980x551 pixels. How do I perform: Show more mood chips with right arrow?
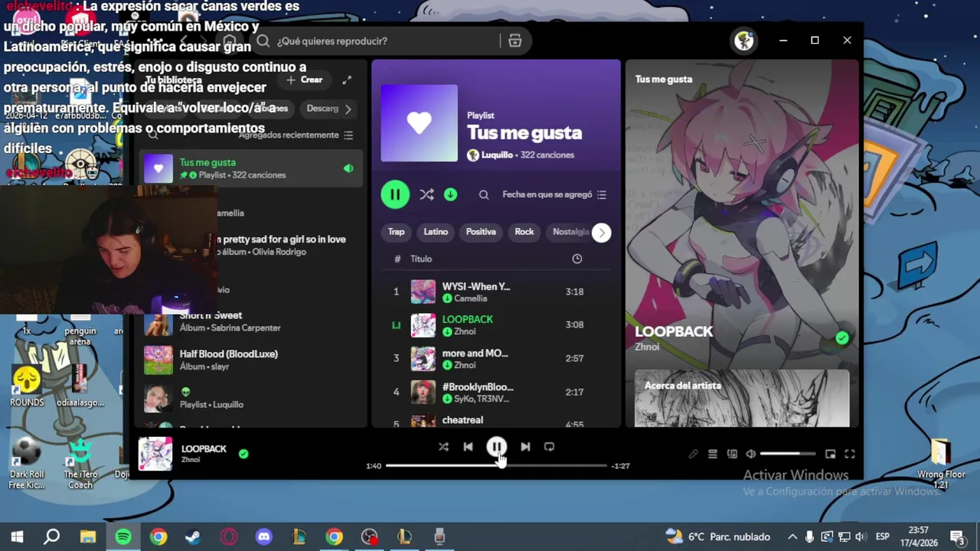pos(602,233)
